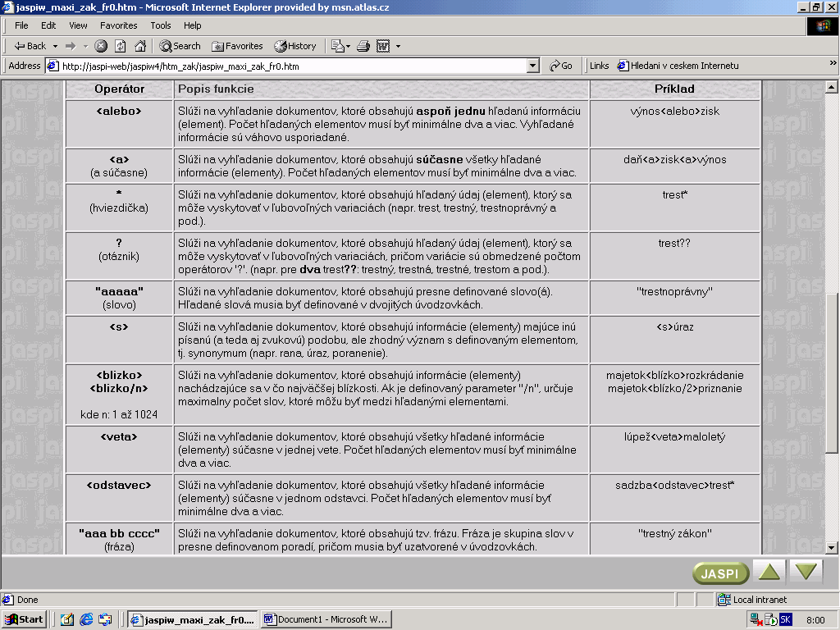Click the page icon in the Address bar
Viewport: 840px width, 630px height.
[x=52, y=66]
